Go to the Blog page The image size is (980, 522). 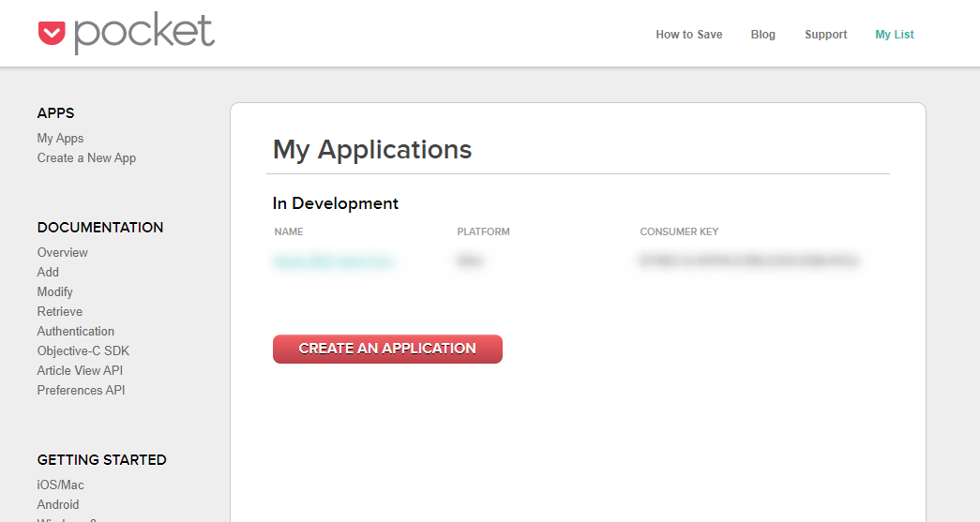click(762, 35)
